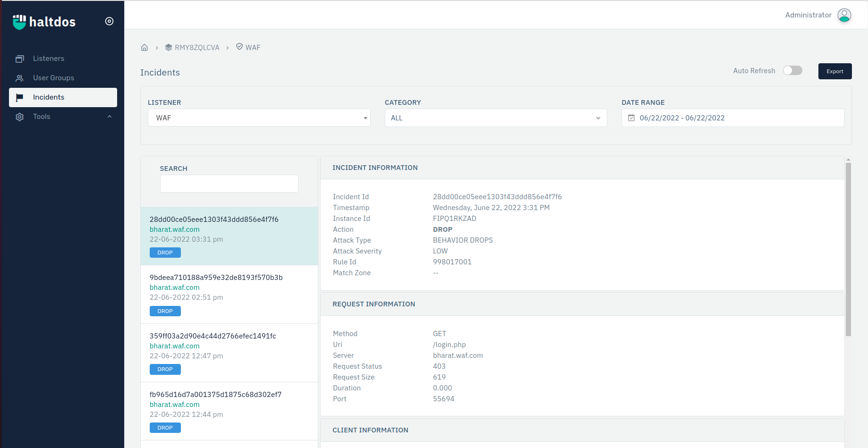Open date range 06/22/2022 - 06/22/2022 field

(732, 118)
